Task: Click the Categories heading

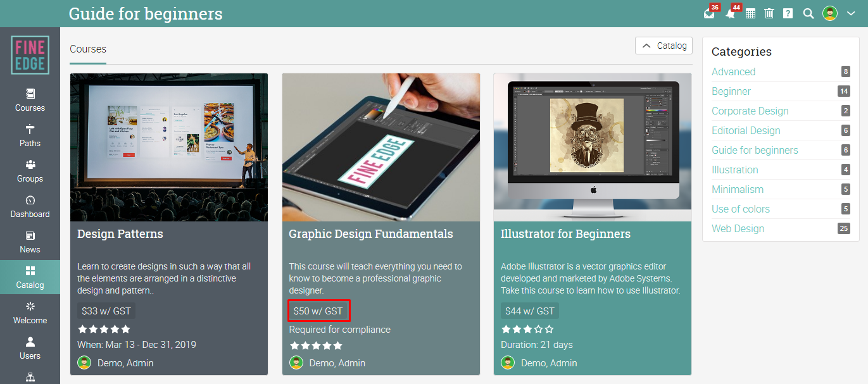Action: 741,52
